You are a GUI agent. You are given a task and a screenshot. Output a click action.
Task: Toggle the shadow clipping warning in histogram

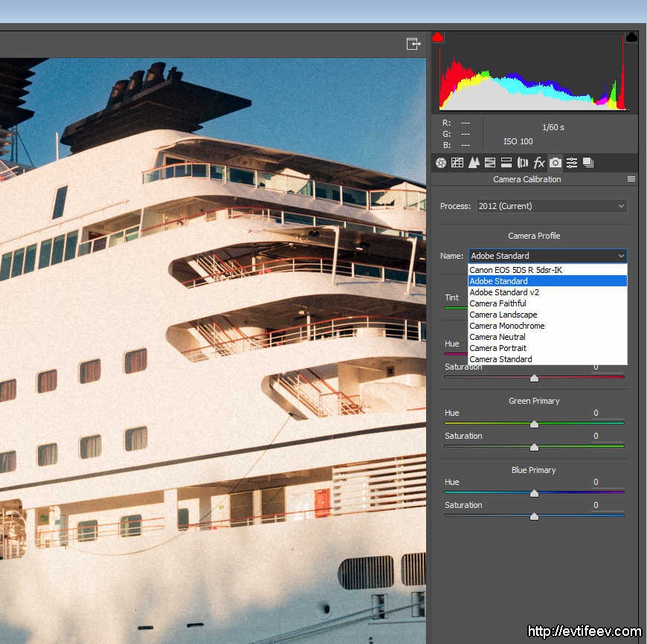[x=438, y=37]
